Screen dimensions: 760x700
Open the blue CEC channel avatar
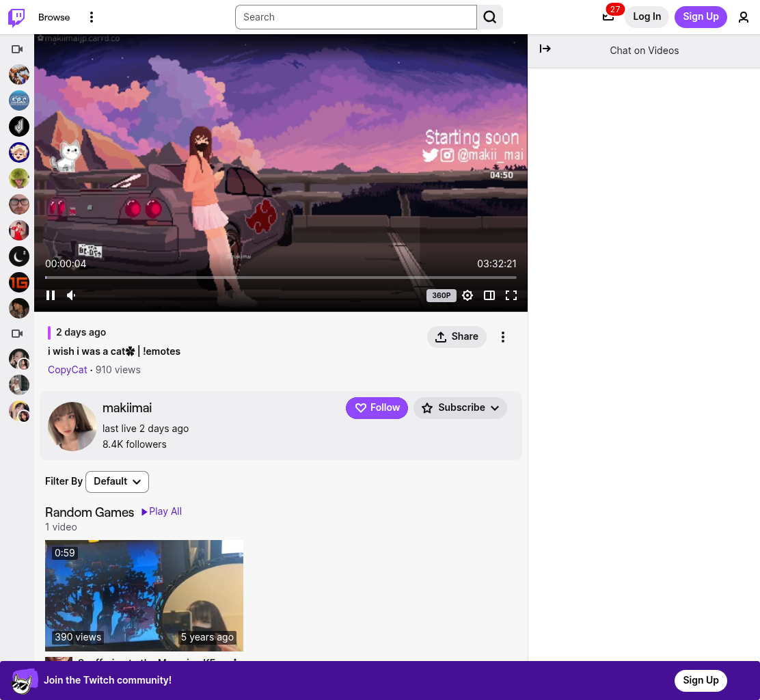pos(19,100)
